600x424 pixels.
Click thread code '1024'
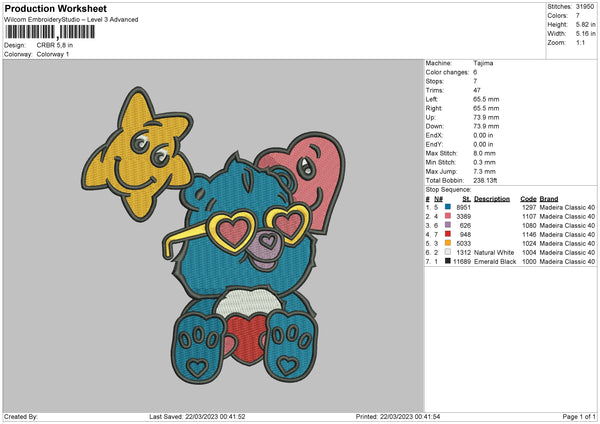coord(529,243)
